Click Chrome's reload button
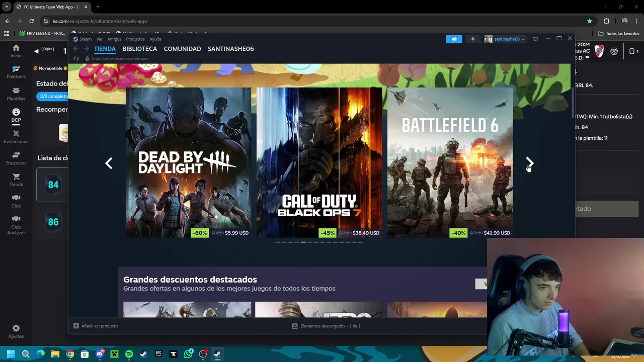 [31, 21]
